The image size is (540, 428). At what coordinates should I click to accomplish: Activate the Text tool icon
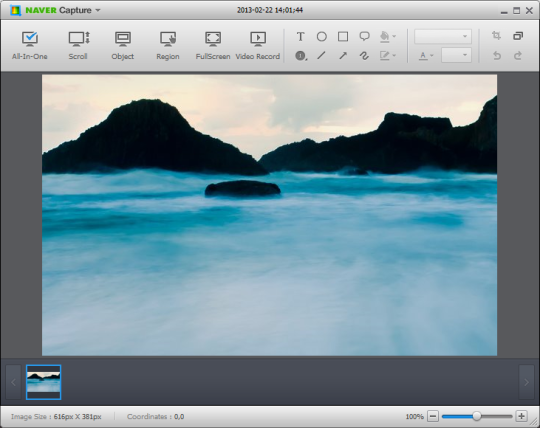[300, 36]
